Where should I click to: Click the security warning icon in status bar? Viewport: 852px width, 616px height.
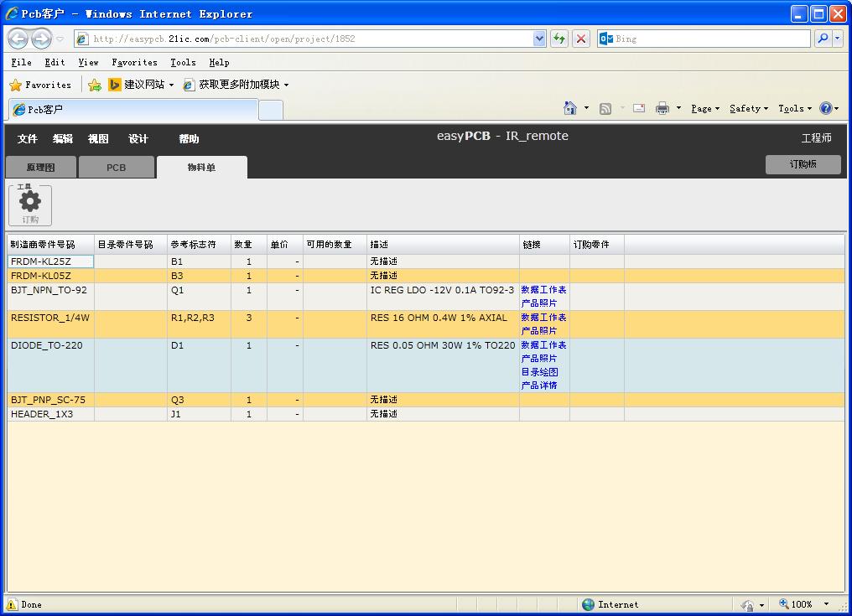12,604
